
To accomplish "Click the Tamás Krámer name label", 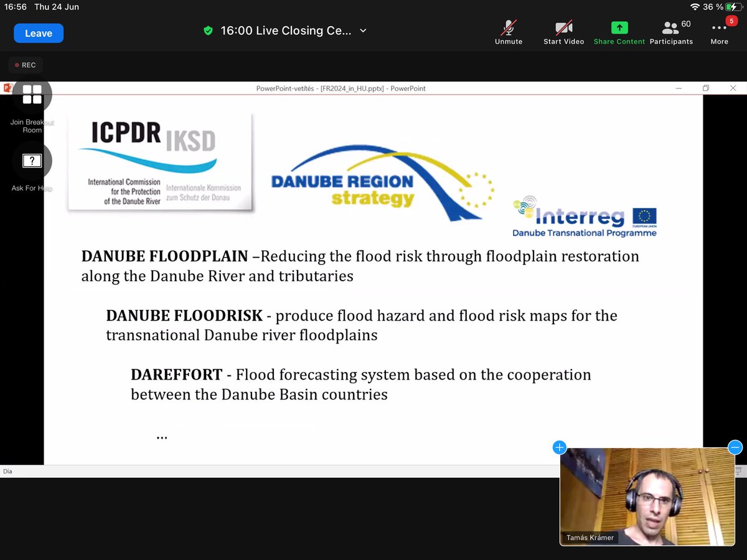I will coord(591,538).
